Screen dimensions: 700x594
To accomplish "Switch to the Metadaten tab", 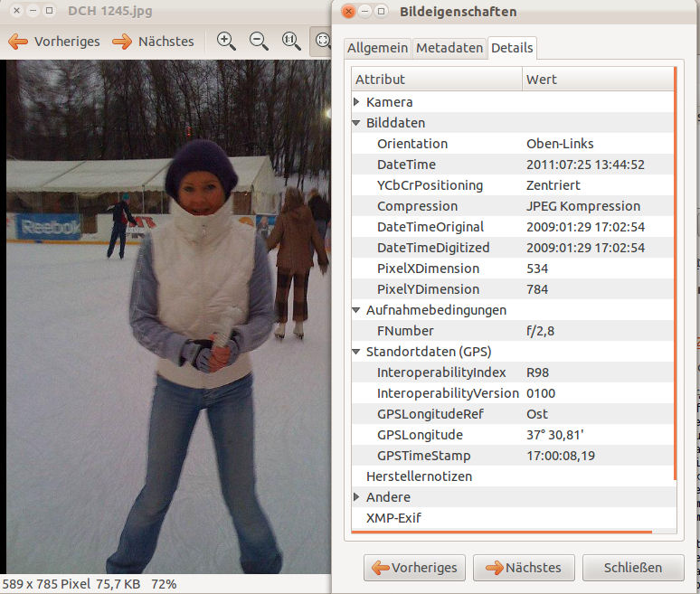I will 449,48.
